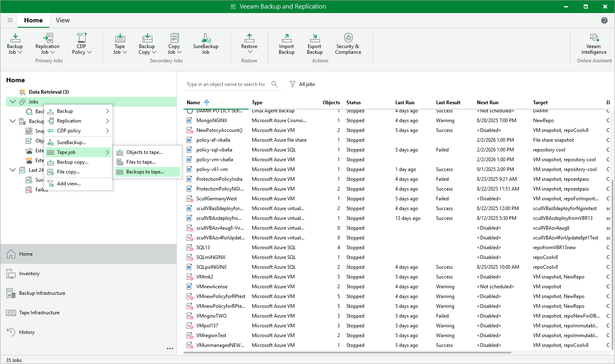Open the help question mark icon
This screenshot has height=364, width=615.
[x=604, y=20]
